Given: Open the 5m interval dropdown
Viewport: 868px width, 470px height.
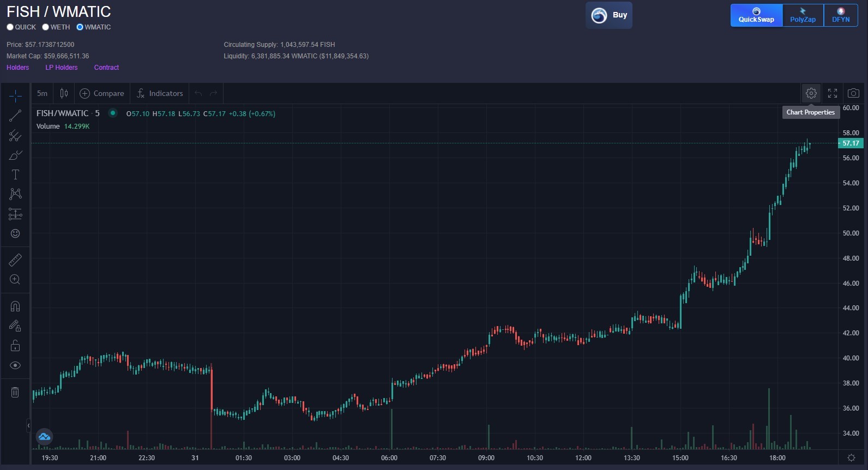Looking at the screenshot, I should tap(43, 93).
